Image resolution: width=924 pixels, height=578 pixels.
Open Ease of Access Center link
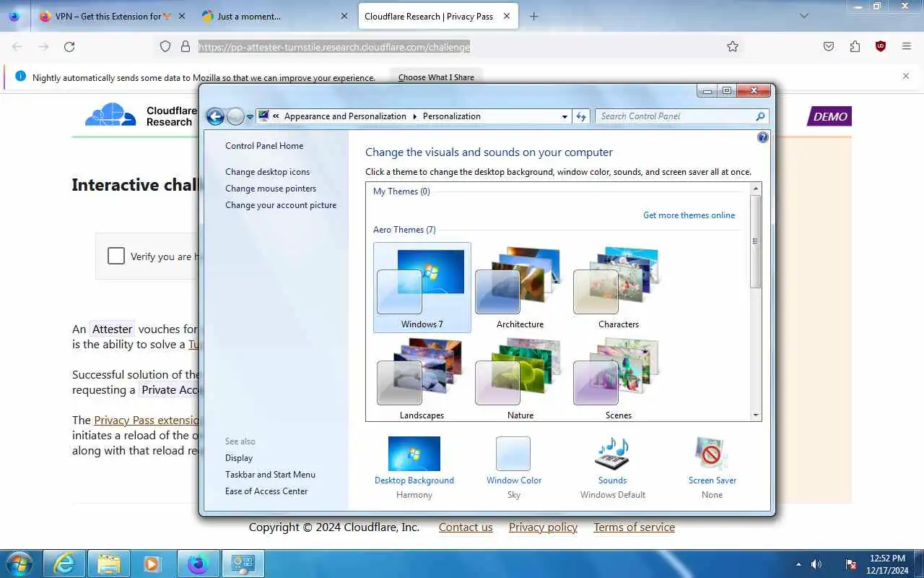[266, 491]
